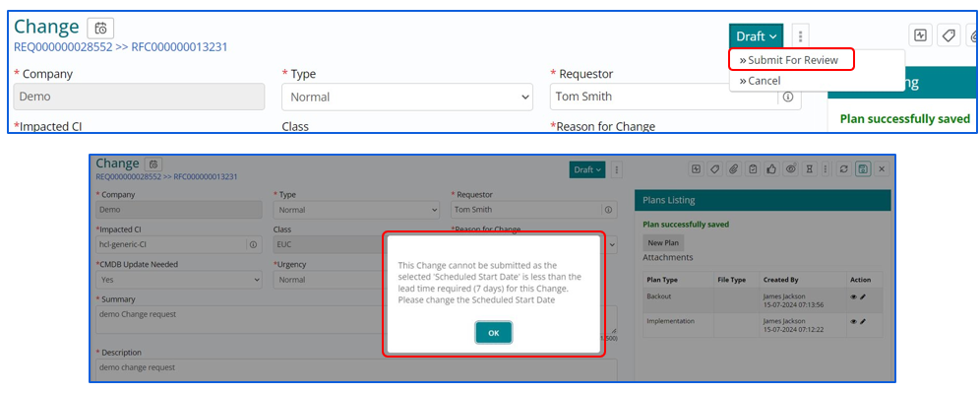
Task: View the Backout plan using its eye icon
Action: (854, 297)
